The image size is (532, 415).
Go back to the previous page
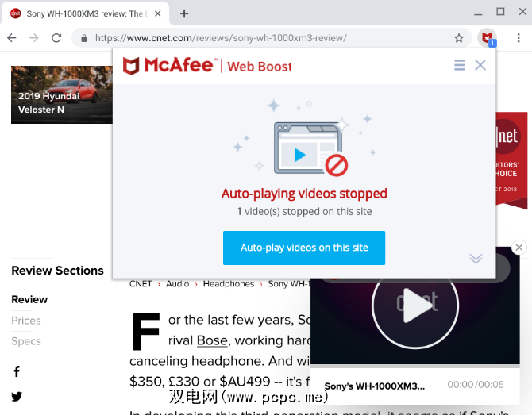pos(12,37)
